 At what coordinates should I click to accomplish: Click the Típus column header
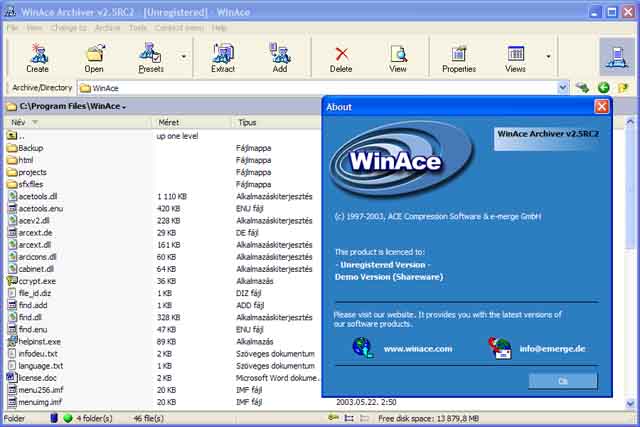click(247, 122)
